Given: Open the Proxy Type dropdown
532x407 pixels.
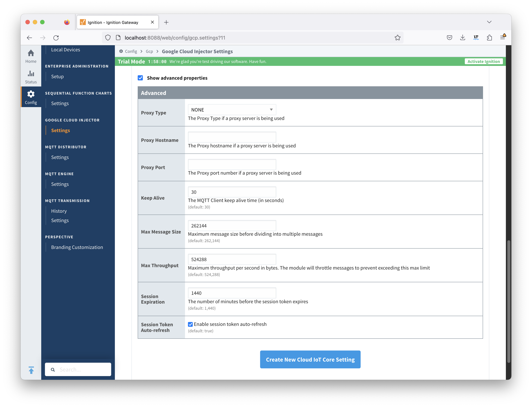Looking at the screenshot, I should (x=232, y=110).
